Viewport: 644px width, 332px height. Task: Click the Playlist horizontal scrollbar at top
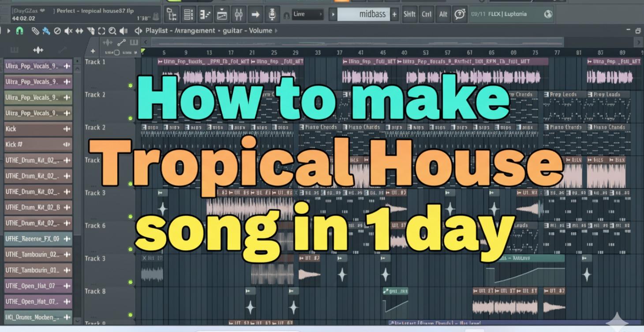click(x=357, y=43)
